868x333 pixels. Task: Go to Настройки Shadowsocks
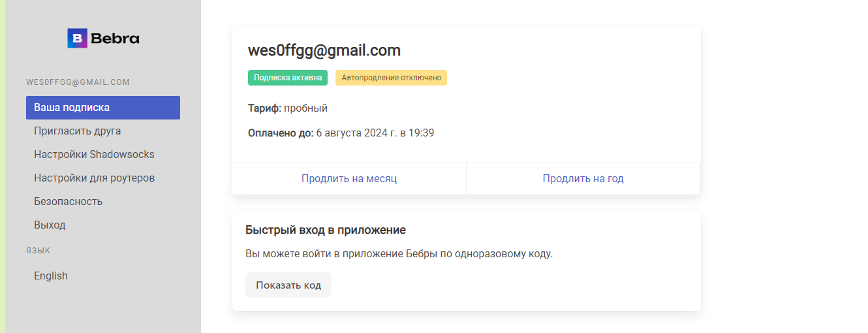point(103,155)
